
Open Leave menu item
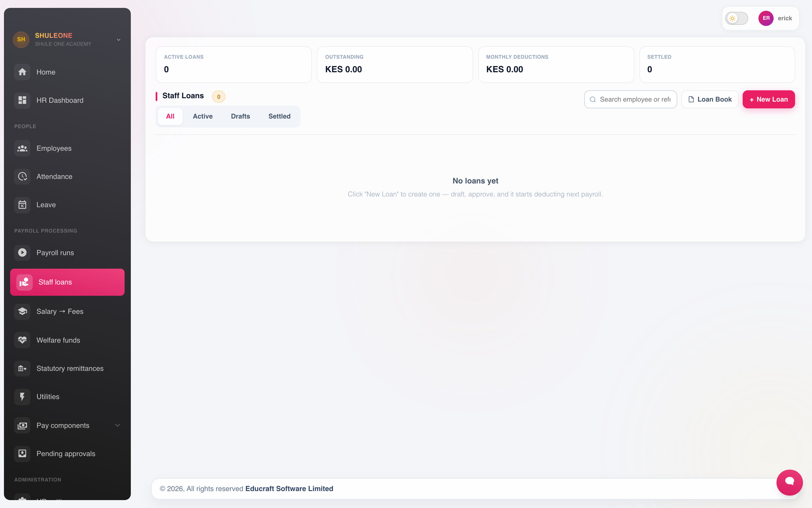tap(67, 205)
